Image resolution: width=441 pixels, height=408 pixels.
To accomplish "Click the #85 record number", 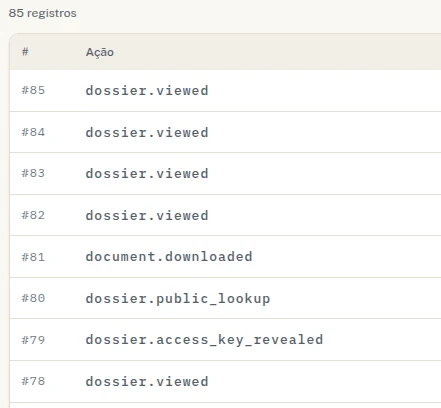I will pos(33,90).
